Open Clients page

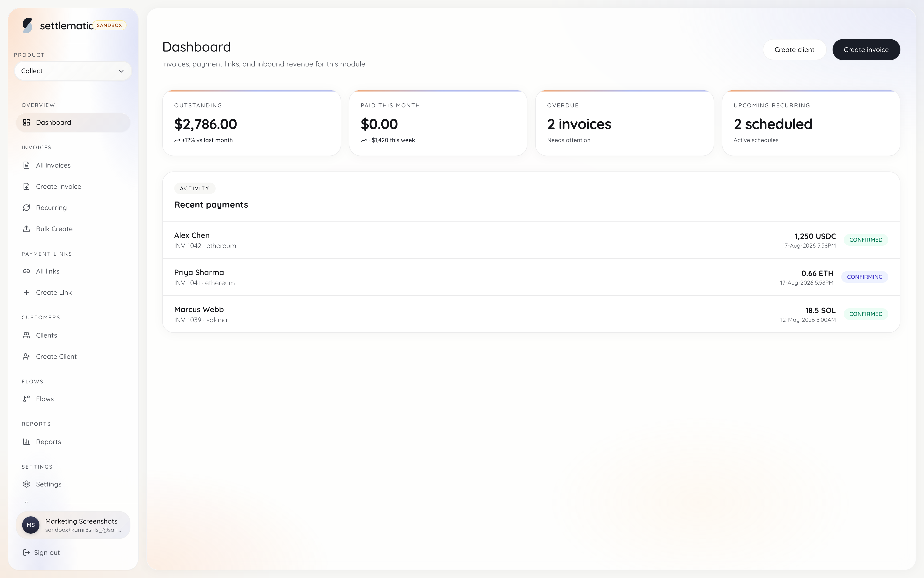pyautogui.click(x=73, y=335)
